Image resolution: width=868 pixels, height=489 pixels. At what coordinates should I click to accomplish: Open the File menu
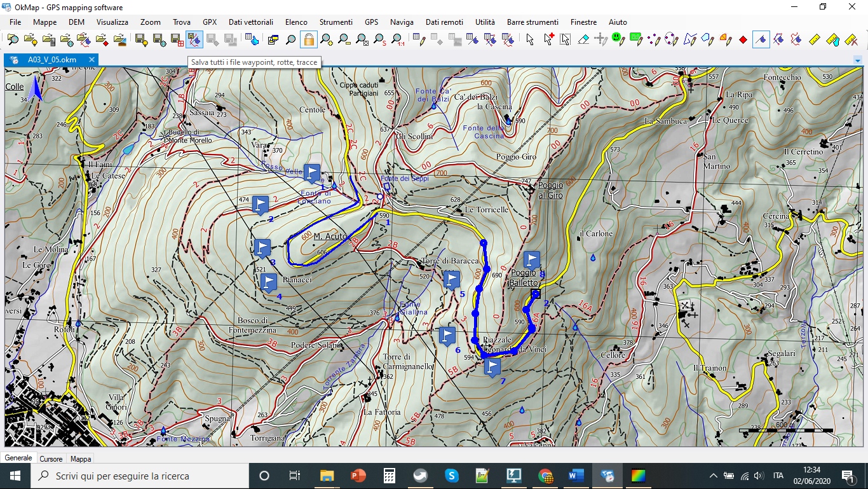(15, 22)
